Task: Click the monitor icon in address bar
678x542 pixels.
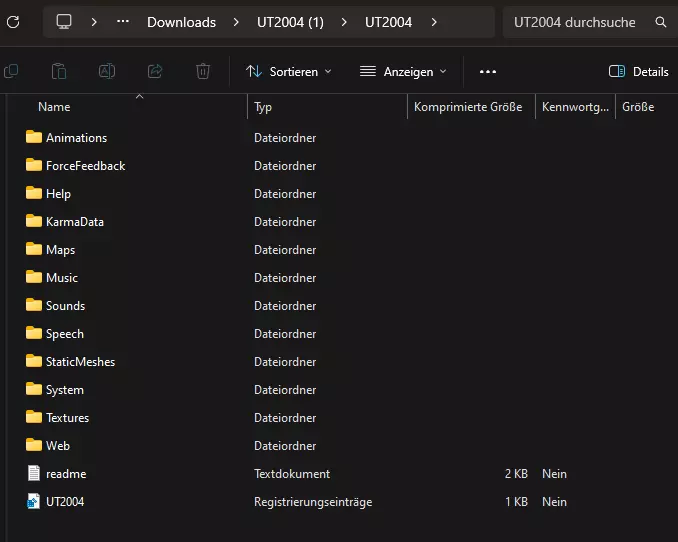Action: (x=64, y=22)
